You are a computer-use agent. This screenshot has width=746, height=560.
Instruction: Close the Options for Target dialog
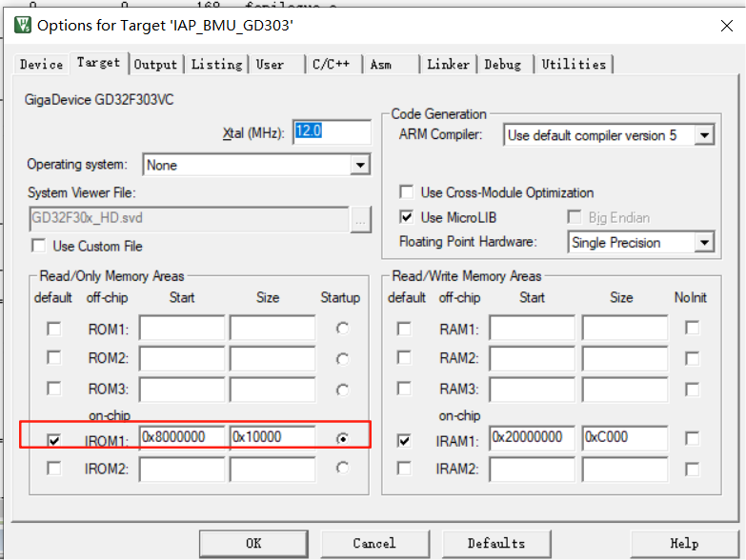pyautogui.click(x=727, y=26)
